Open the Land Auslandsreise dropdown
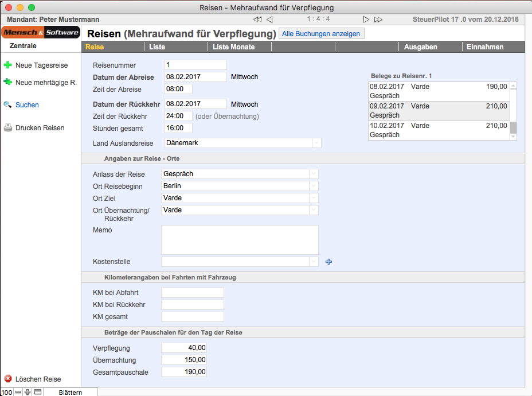The height and width of the screenshot is (396, 532). click(316, 143)
